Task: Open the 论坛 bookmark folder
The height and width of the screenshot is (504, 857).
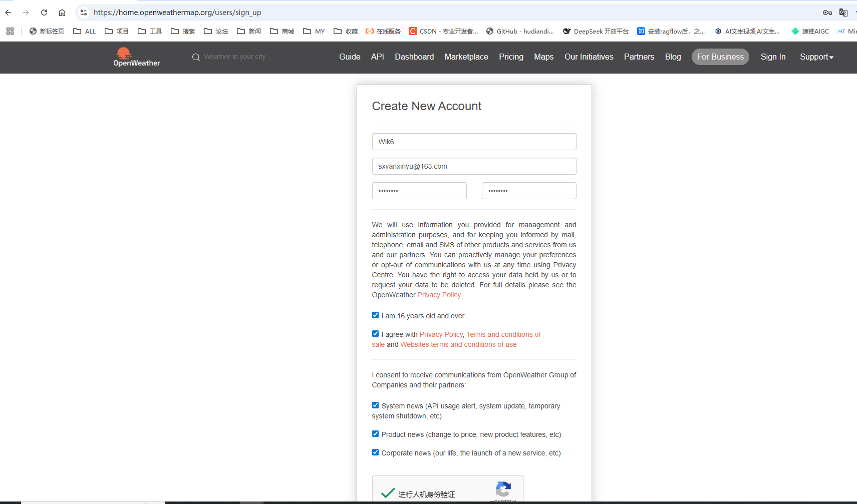Action: [216, 31]
